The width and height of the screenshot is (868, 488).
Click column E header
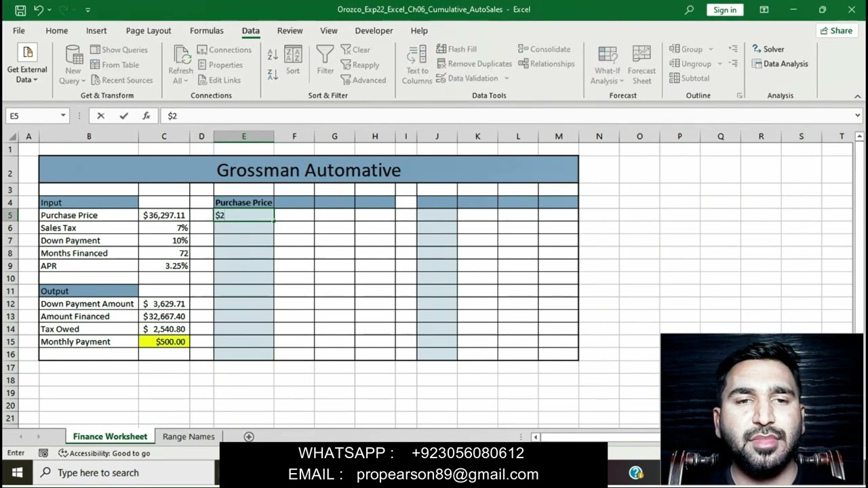[244, 136]
